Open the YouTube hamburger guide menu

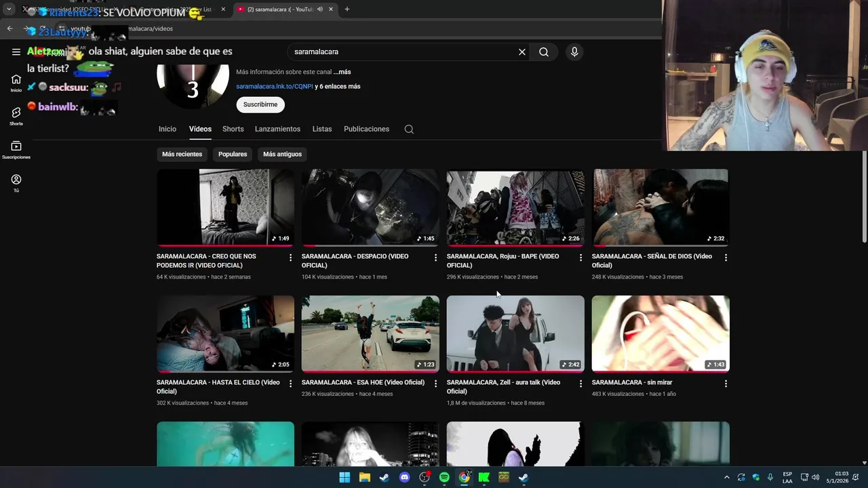(x=16, y=52)
